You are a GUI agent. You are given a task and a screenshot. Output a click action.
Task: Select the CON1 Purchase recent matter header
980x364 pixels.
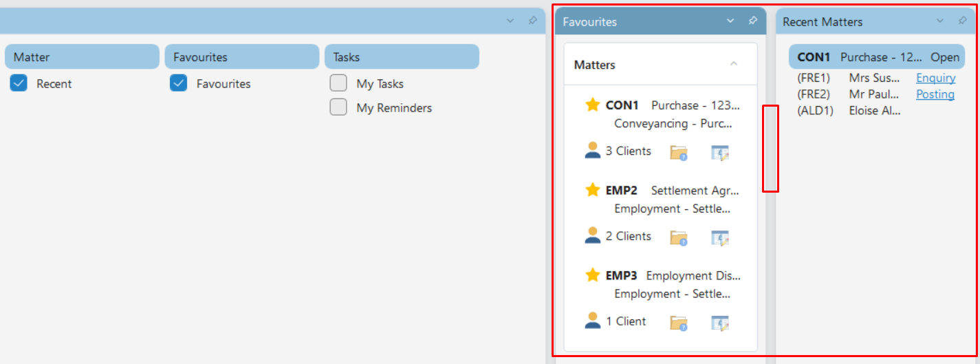click(x=877, y=57)
